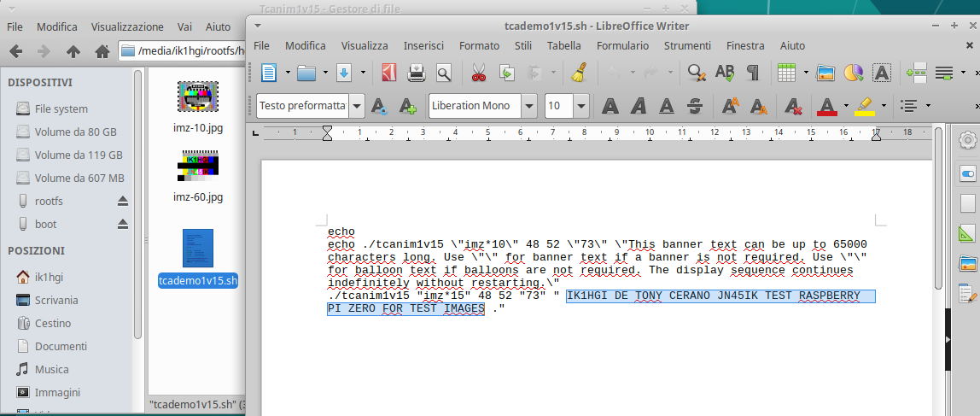
Task: Open Strumenti menu in Writer
Action: tap(687, 45)
